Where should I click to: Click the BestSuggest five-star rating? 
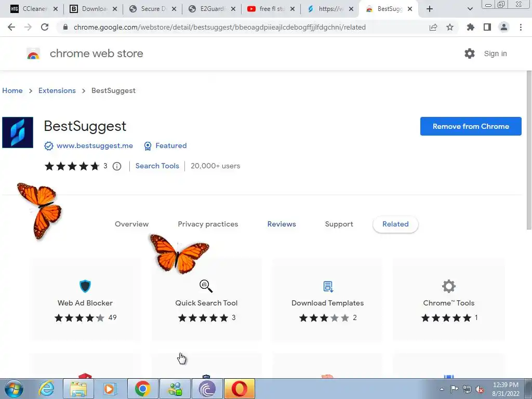72,166
